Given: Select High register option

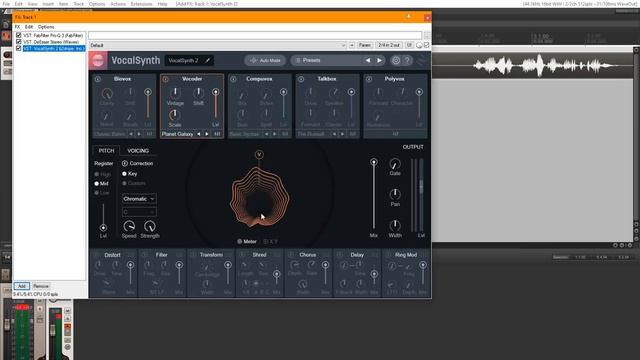Looking at the screenshot, I should [x=102, y=174].
